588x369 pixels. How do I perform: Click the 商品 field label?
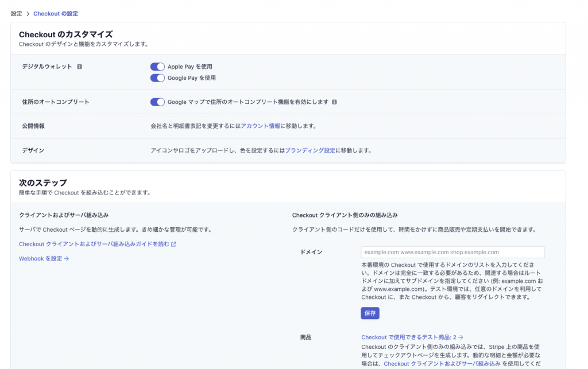tap(305, 337)
